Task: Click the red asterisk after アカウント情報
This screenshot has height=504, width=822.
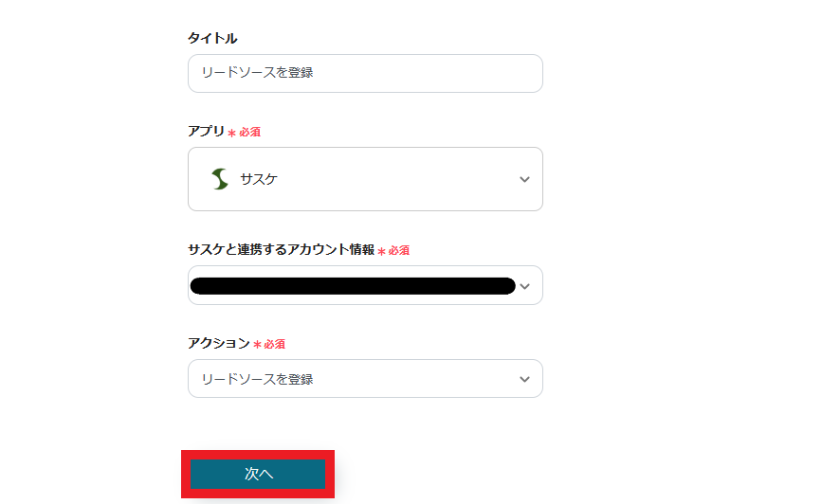Action: click(x=381, y=252)
